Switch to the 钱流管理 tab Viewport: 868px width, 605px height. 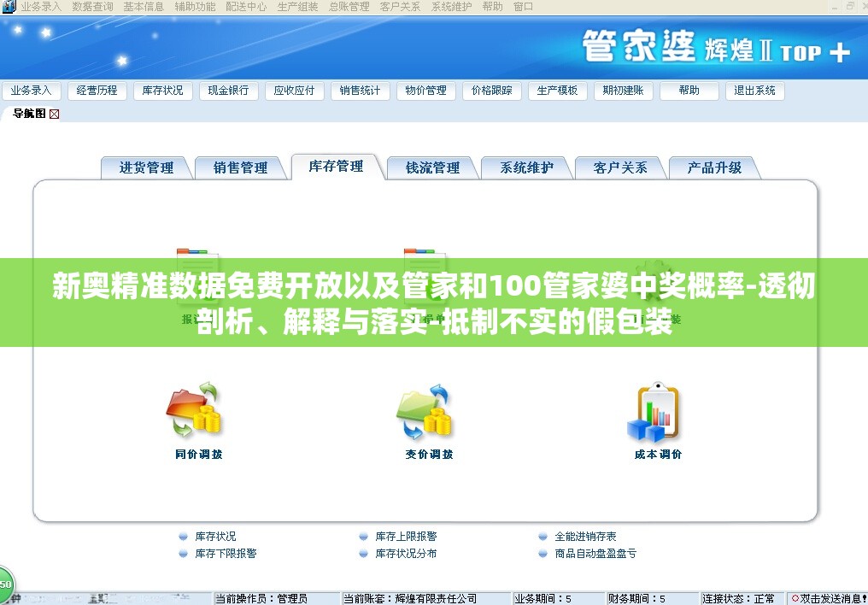tap(432, 167)
